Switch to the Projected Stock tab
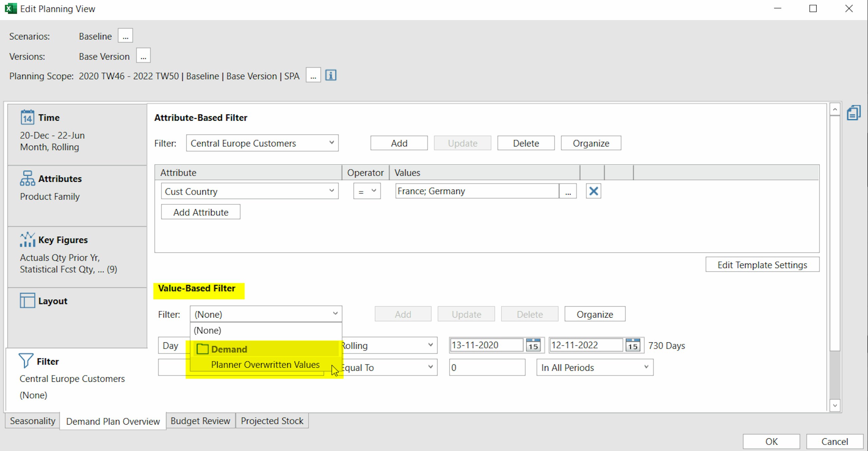The image size is (868, 451). coord(272,421)
